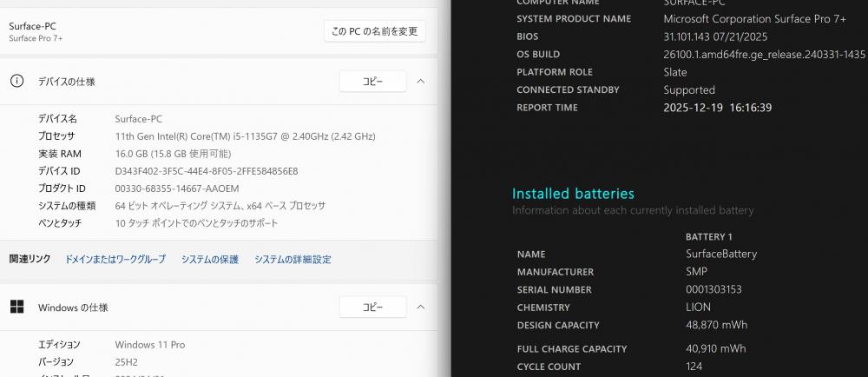Select the Surface-PC title at top
Image resolution: width=868 pixels, height=377 pixels.
pos(33,26)
